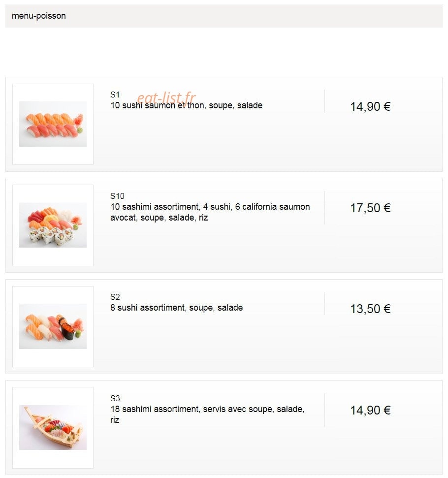Click the S2 menu item card background

click(x=224, y=326)
